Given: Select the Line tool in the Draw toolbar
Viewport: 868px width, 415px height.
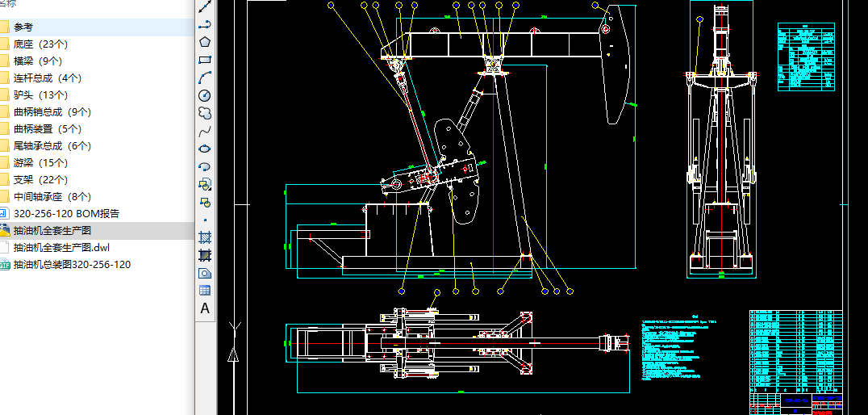Looking at the screenshot, I should [205, 6].
